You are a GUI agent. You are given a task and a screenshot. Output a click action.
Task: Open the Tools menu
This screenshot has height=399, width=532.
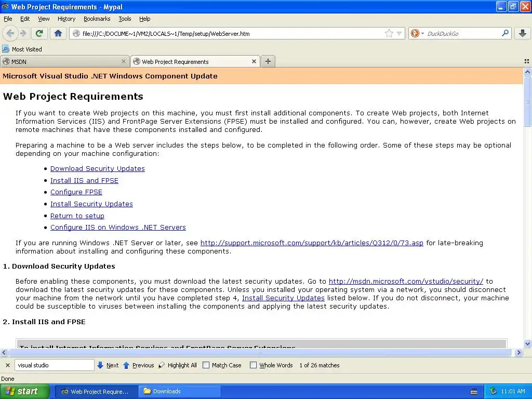point(125,19)
